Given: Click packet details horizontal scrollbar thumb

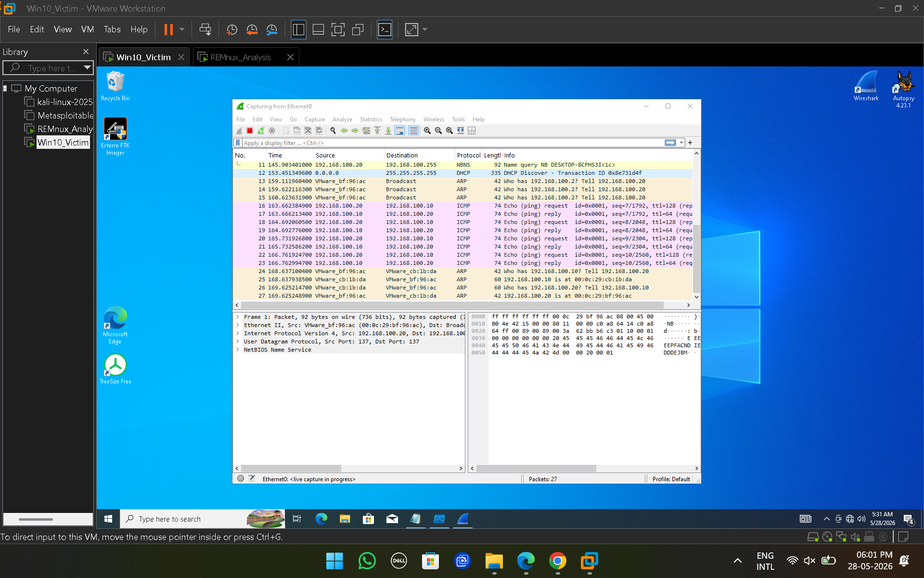Looking at the screenshot, I should [291, 468].
